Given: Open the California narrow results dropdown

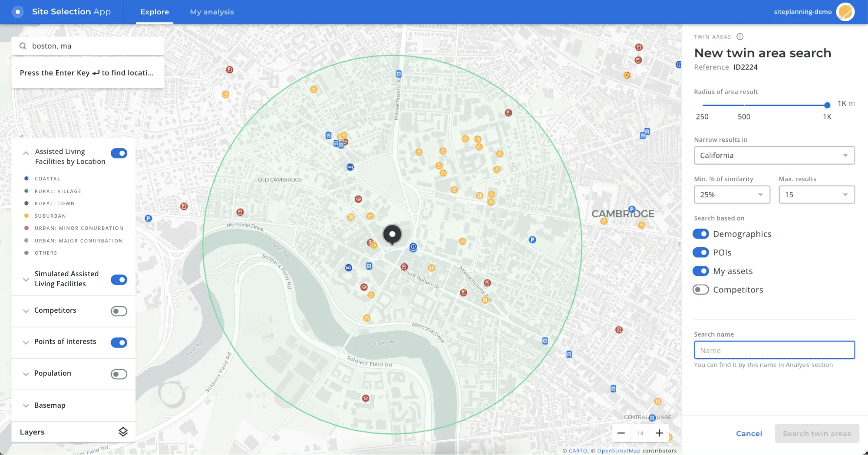Looking at the screenshot, I should (774, 155).
